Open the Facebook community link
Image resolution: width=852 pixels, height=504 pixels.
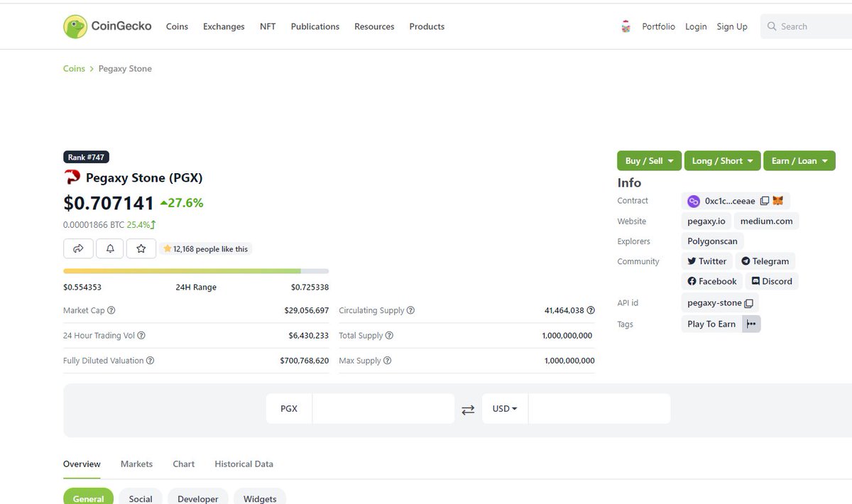tap(712, 281)
